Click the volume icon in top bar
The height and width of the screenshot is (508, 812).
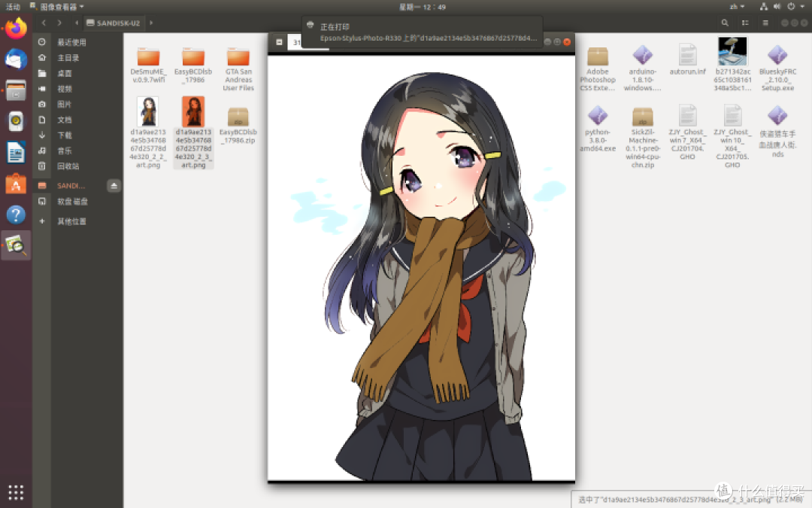pyautogui.click(x=777, y=7)
